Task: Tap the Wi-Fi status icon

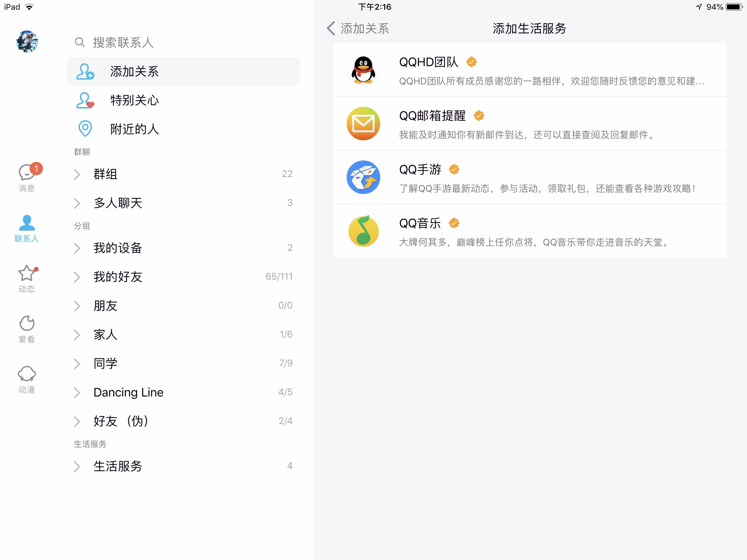Action: click(x=29, y=7)
